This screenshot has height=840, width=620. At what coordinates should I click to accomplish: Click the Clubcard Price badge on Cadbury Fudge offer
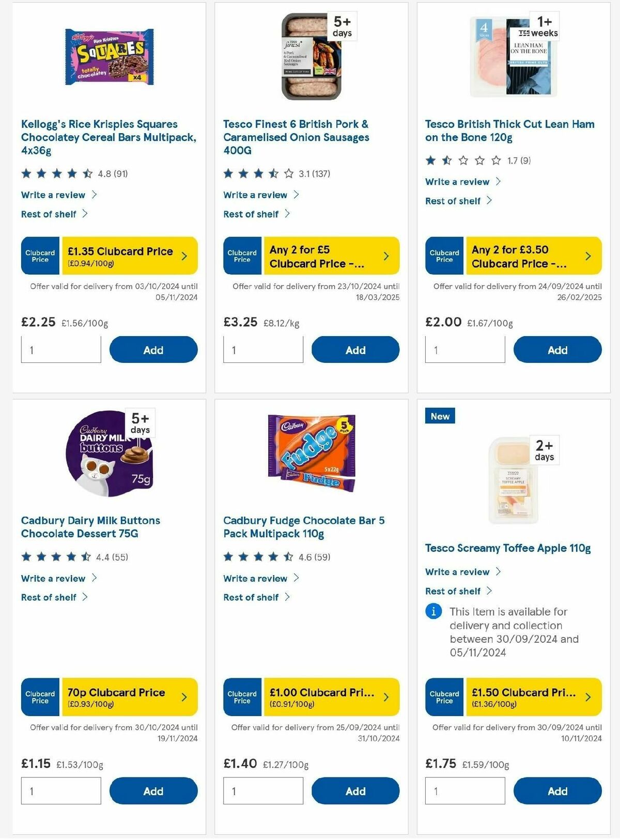click(x=241, y=697)
